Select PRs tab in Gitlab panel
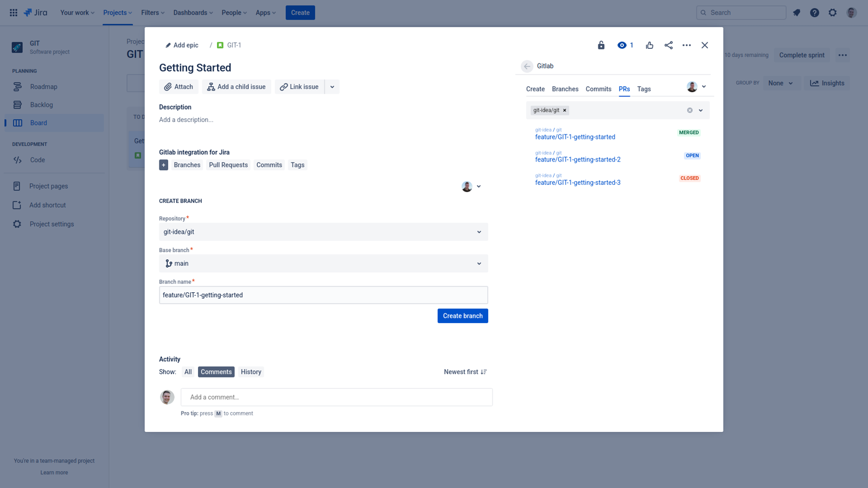 pos(624,89)
